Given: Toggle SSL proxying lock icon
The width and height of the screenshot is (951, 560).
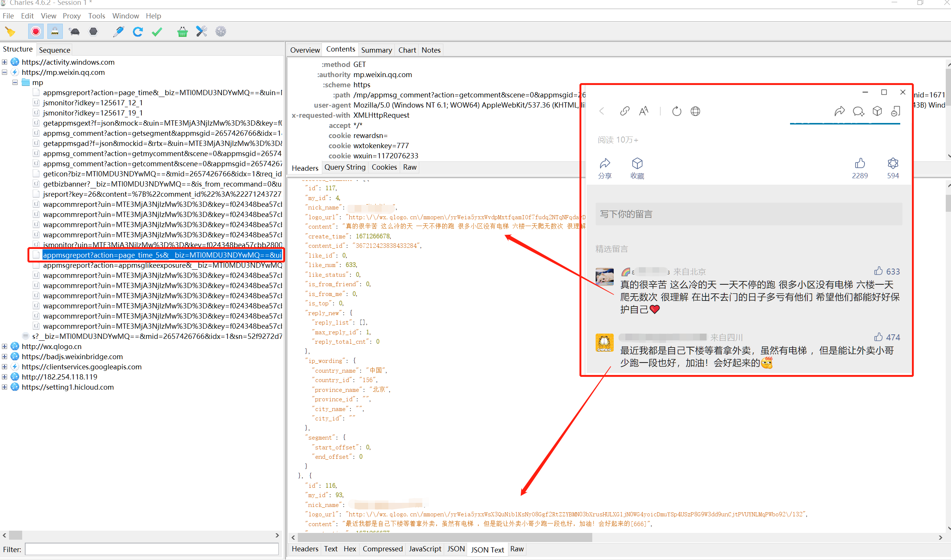Looking at the screenshot, I should pos(55,31).
